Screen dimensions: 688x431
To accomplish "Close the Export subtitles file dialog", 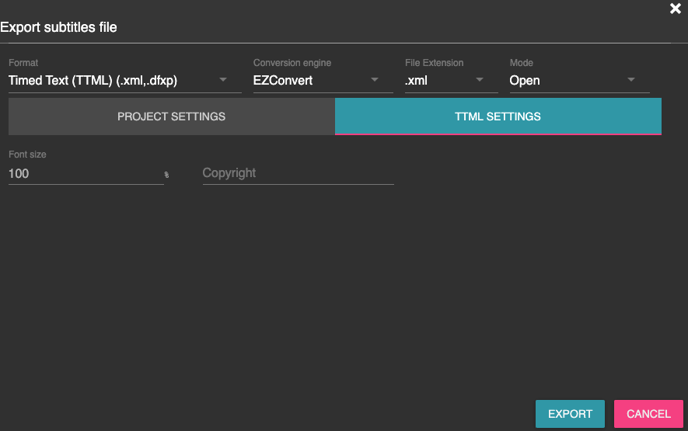I will point(675,9).
